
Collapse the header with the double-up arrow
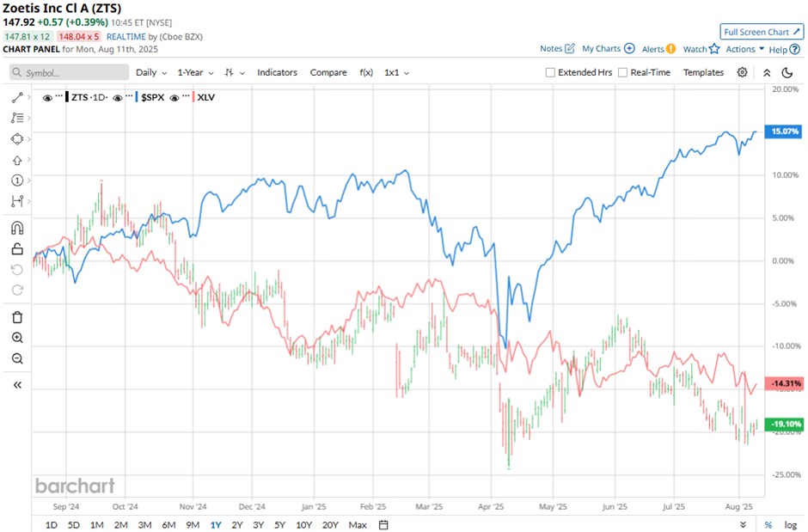767,72
